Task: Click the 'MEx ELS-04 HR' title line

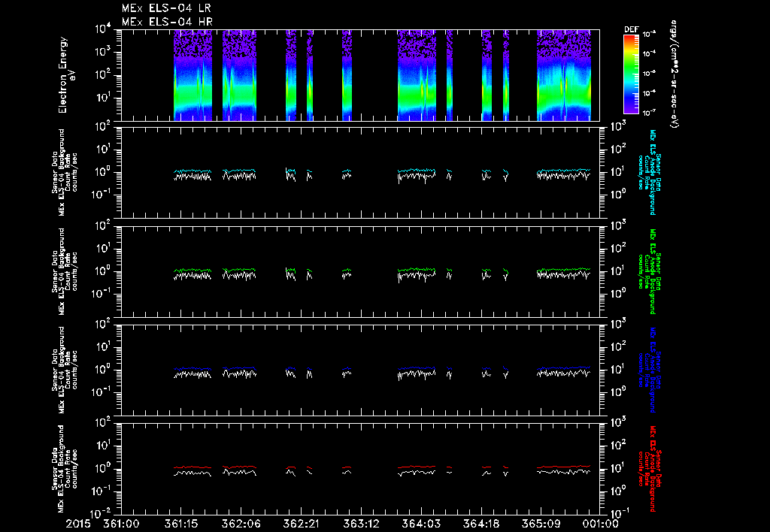Action: coord(167,22)
